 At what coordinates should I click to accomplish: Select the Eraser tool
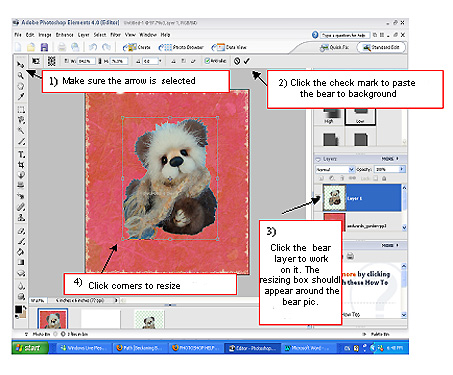coord(21,231)
